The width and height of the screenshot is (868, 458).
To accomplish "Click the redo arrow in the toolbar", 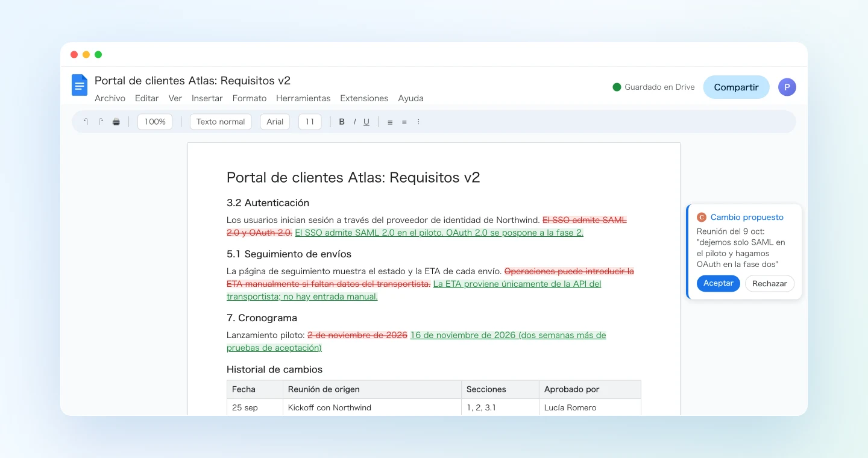I will click(x=101, y=122).
